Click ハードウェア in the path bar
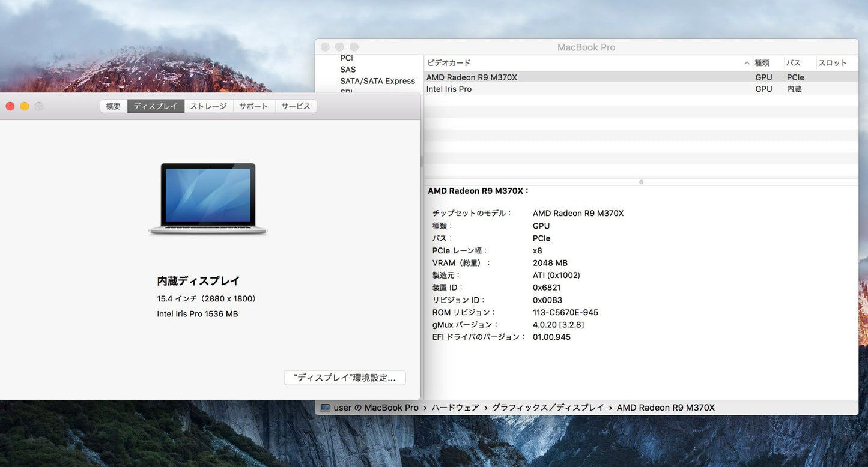The width and height of the screenshot is (868, 467). coord(455,408)
